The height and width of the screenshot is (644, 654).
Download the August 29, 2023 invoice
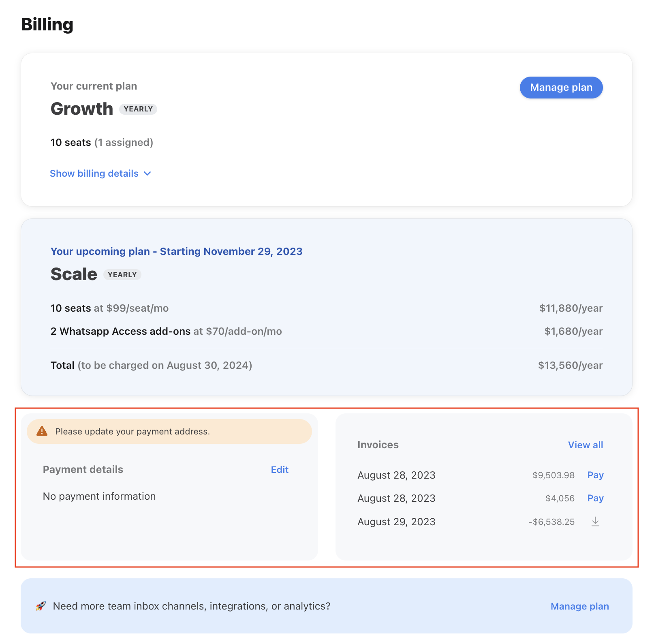point(595,522)
